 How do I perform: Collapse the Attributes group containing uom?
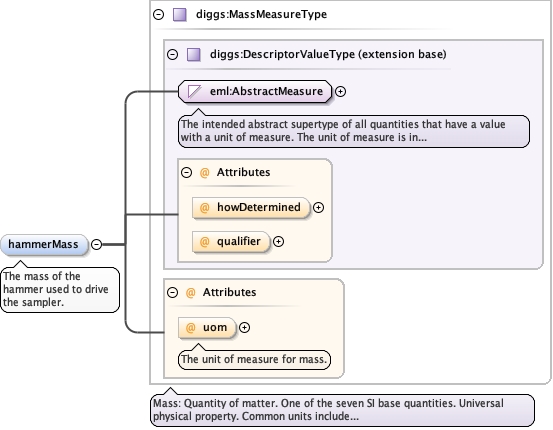pyautogui.click(x=172, y=292)
